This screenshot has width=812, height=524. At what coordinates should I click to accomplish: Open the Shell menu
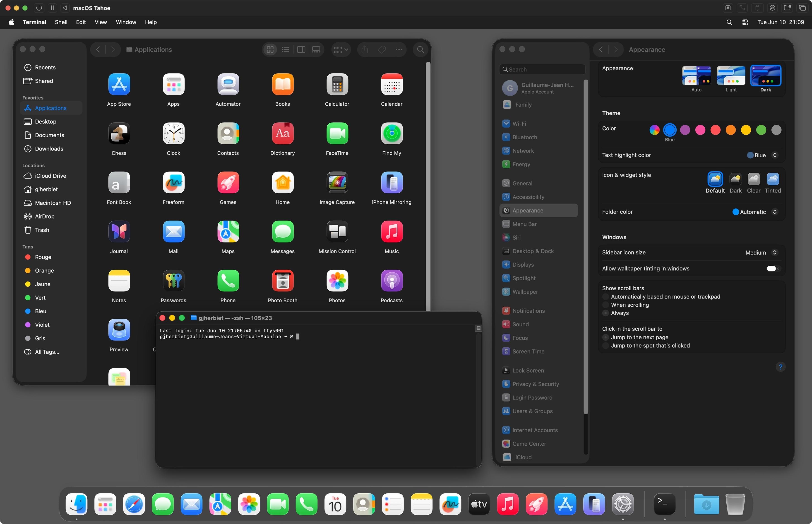61,22
